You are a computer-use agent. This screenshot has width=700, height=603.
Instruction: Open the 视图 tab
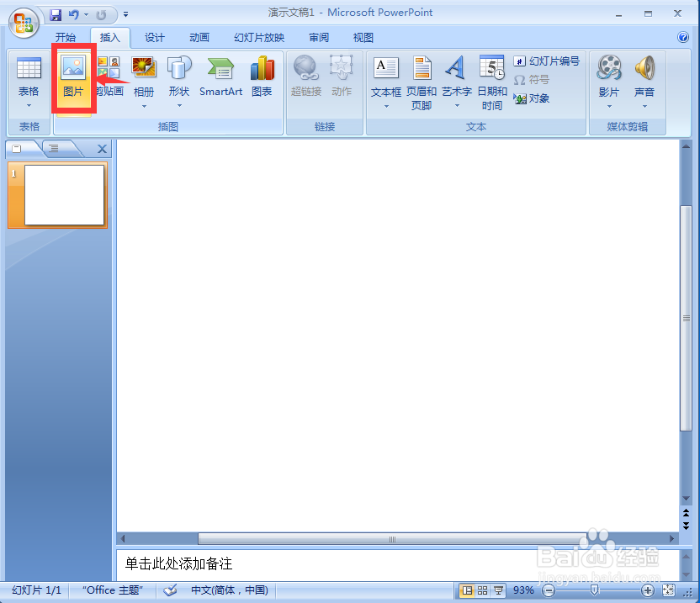point(363,38)
